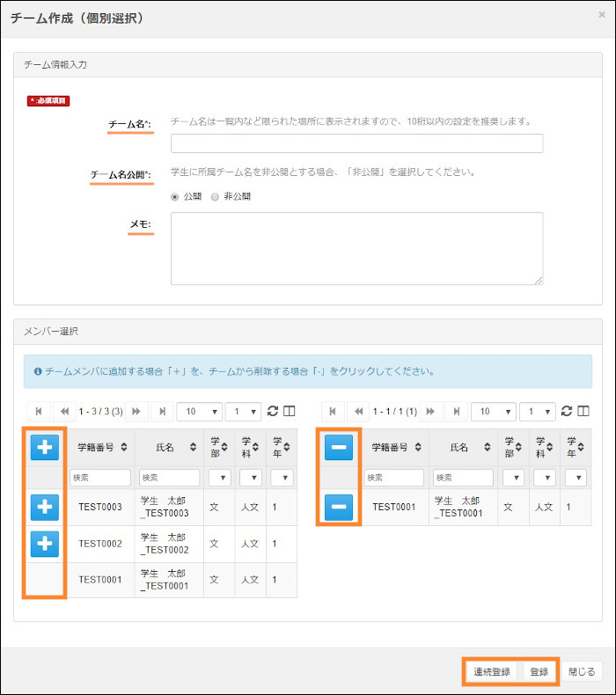Image resolution: width=616 pixels, height=695 pixels.
Task: Jump to first page in right table
Action: pos(333,411)
